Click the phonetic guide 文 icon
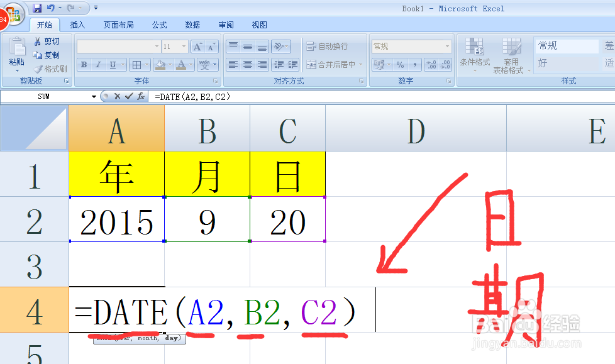The width and height of the screenshot is (615, 364). 204,65
